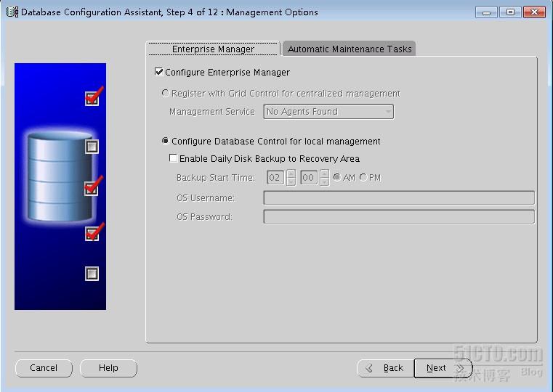
Task: Select the AM radio button
Action: point(337,177)
